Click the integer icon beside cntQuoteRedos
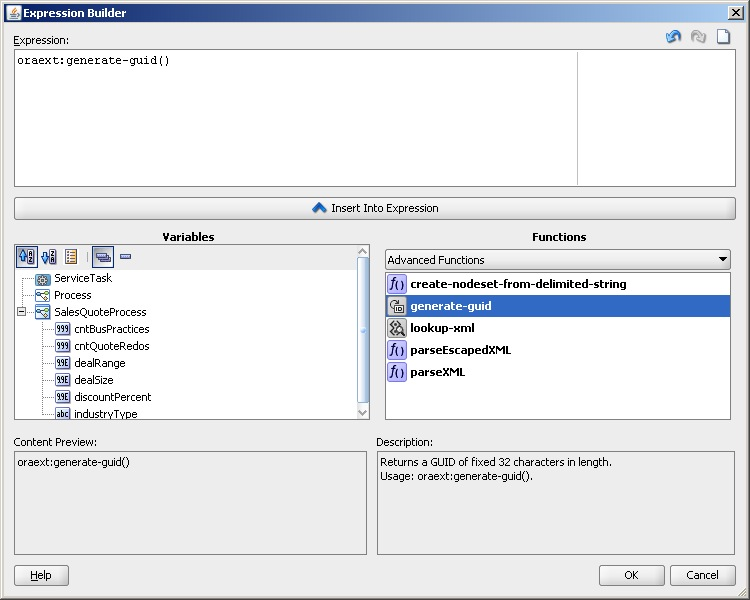Viewport: 750px width, 600px height. point(63,346)
